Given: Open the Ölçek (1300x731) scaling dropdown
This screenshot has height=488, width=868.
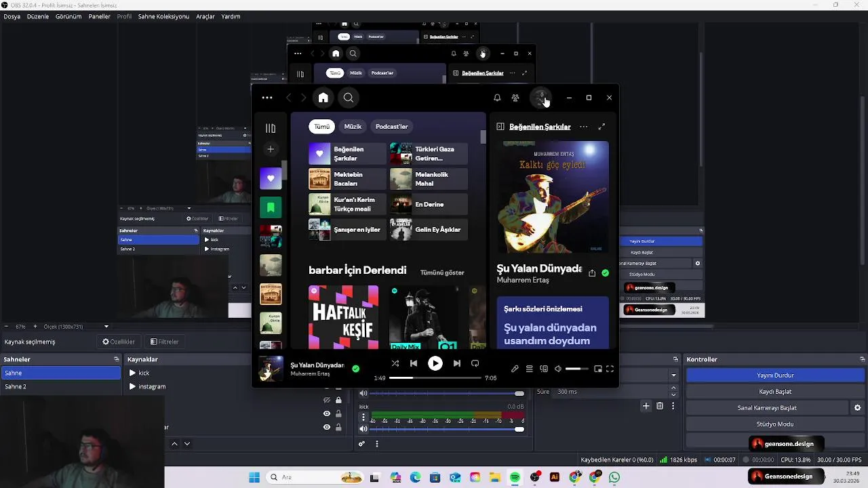Looking at the screenshot, I should 76,327.
